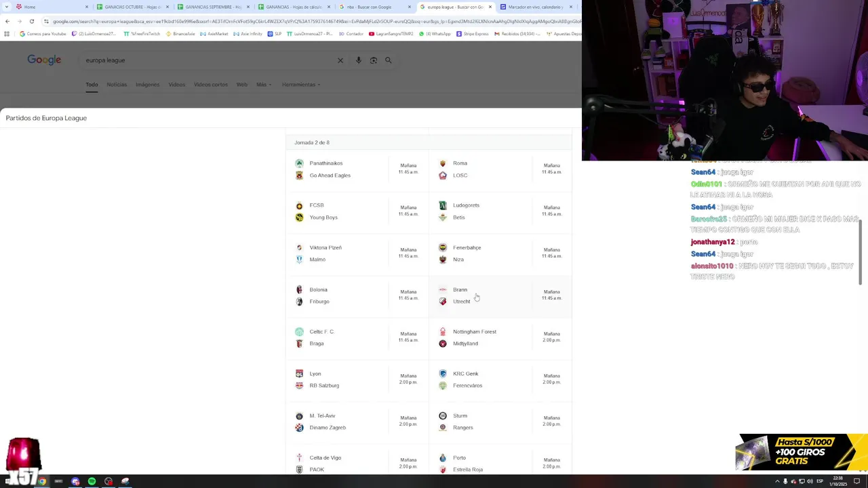This screenshot has width=868, height=488.
Task: Open the Stripe Express bookmark
Action: [472, 34]
